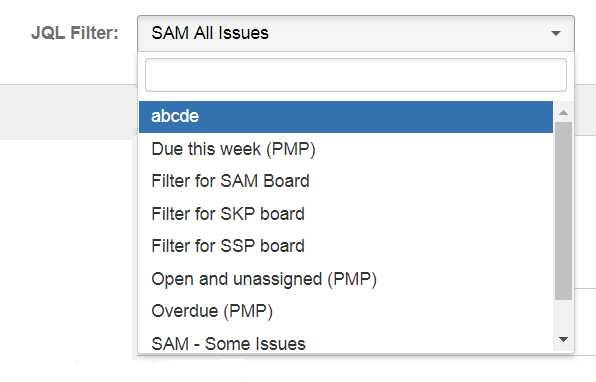Click the filter search text box
The image size is (596, 382).
(x=356, y=75)
